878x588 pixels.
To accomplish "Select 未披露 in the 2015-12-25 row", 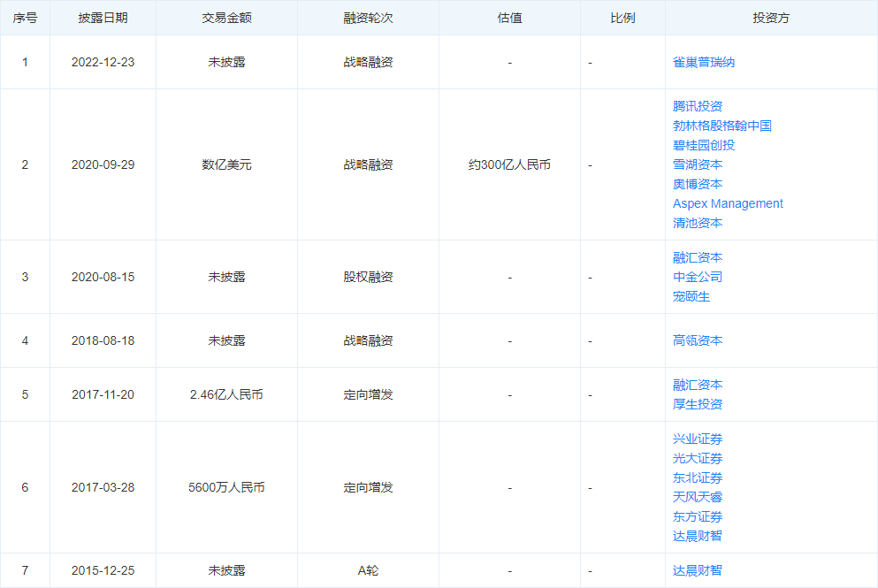I will click(226, 570).
